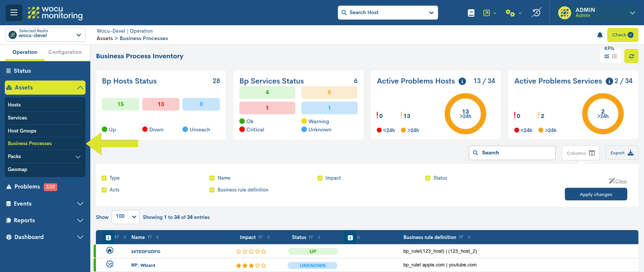Switch to the Operation tab

click(x=25, y=52)
